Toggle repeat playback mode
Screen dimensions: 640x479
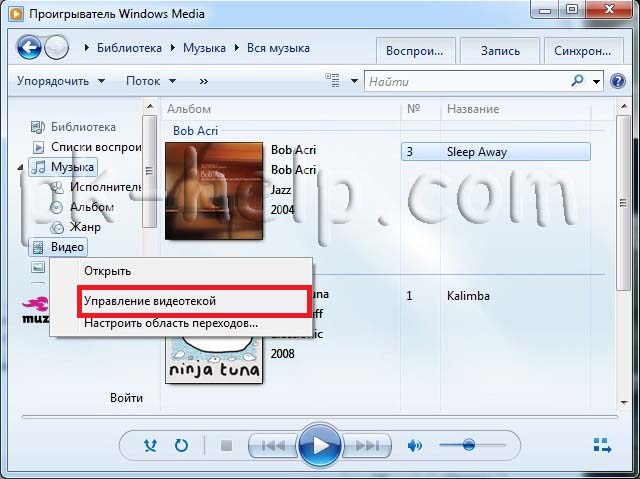click(x=181, y=445)
